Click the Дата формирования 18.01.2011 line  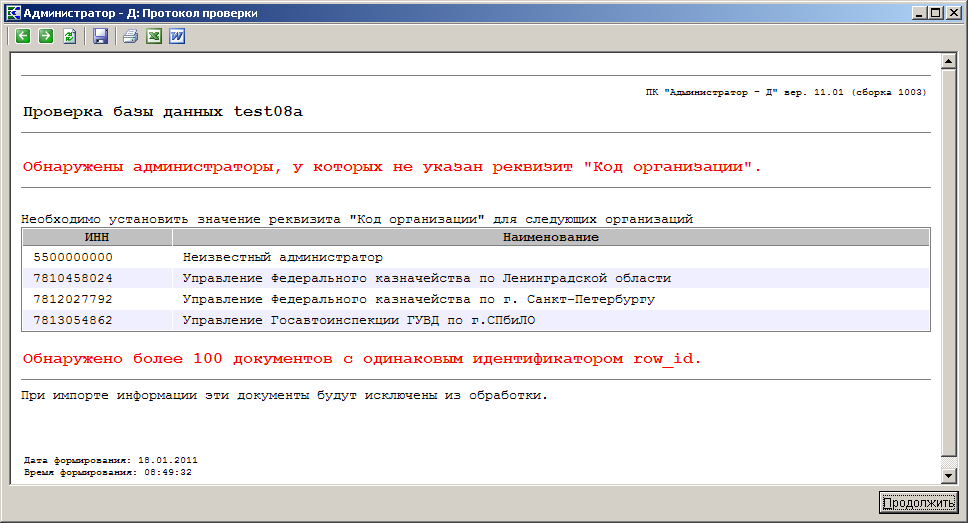111,461
